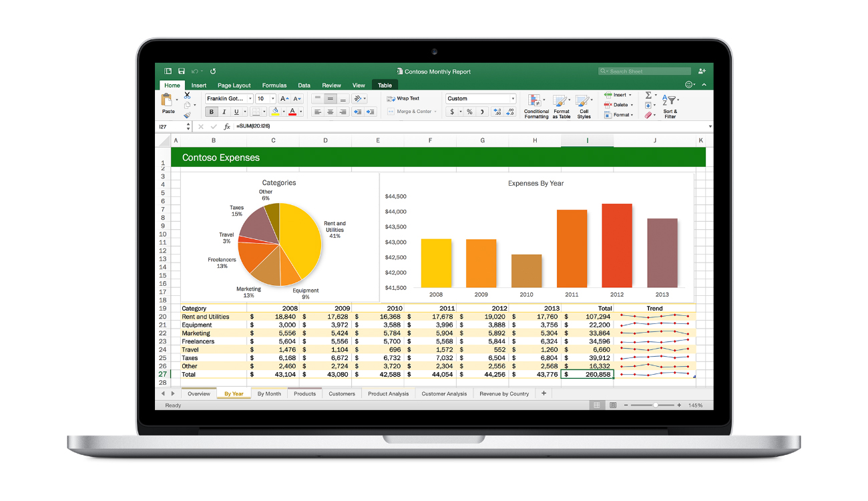Expand the font size dropdown
The width and height of the screenshot is (868, 501).
272,99
